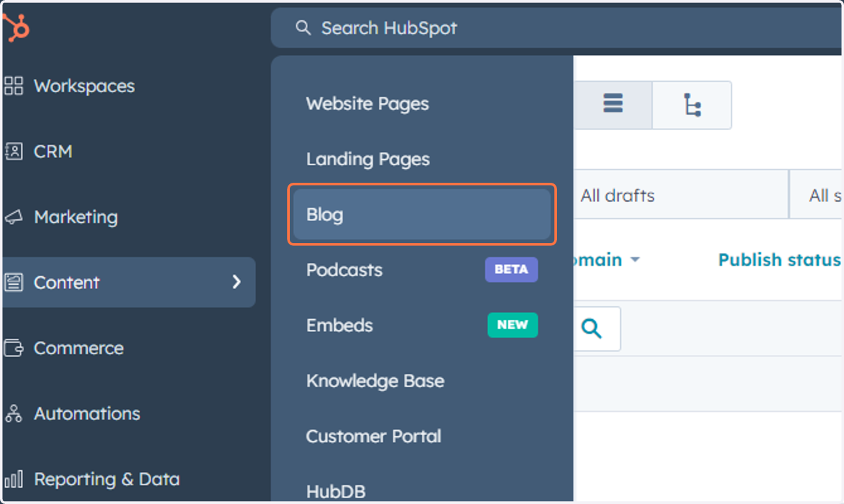This screenshot has height=504, width=844.
Task: Click the HubSpot sprocket logo
Action: click(15, 28)
